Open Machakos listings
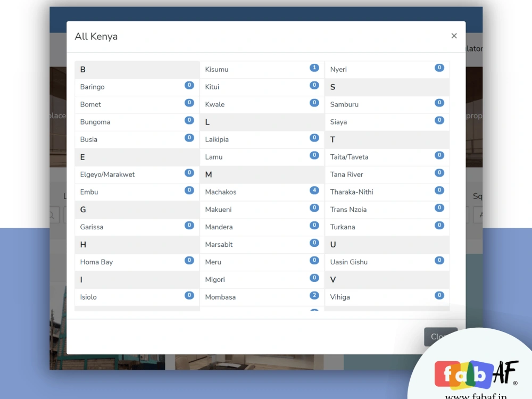The height and width of the screenshot is (399, 532). 262,192
